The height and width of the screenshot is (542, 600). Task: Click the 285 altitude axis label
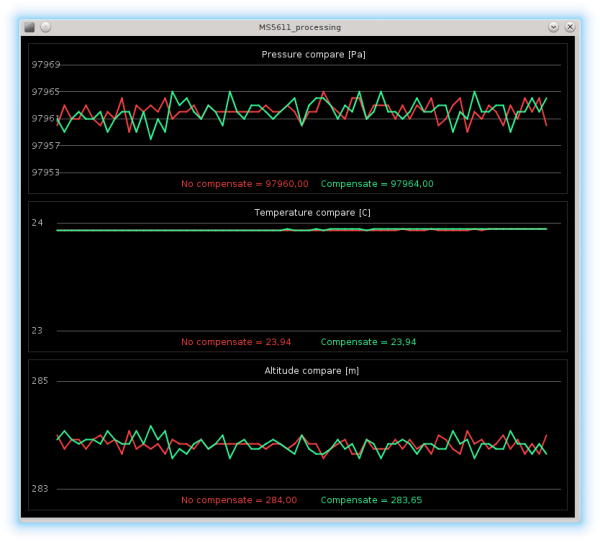40,381
